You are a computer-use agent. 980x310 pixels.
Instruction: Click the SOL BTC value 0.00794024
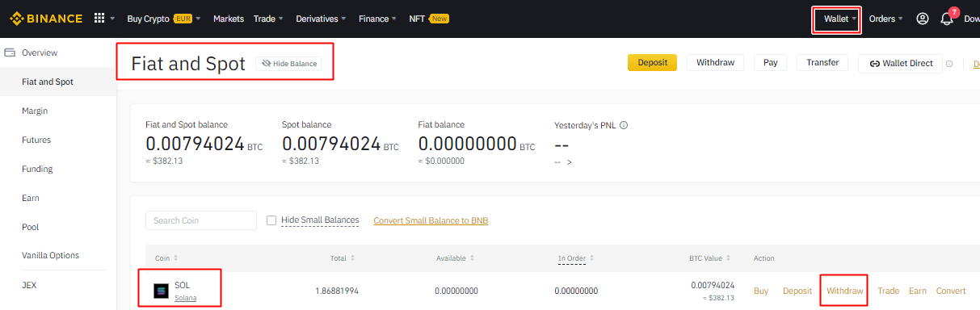click(713, 285)
